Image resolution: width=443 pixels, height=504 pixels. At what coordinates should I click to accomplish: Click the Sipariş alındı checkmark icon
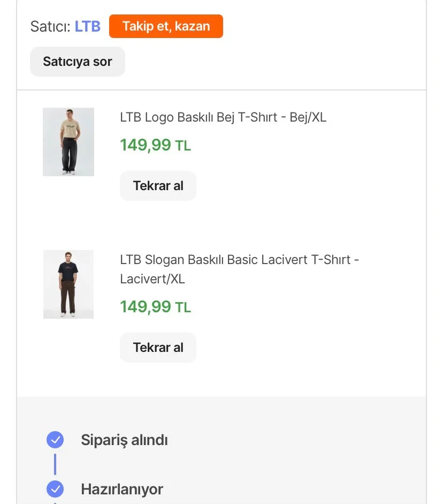55,439
